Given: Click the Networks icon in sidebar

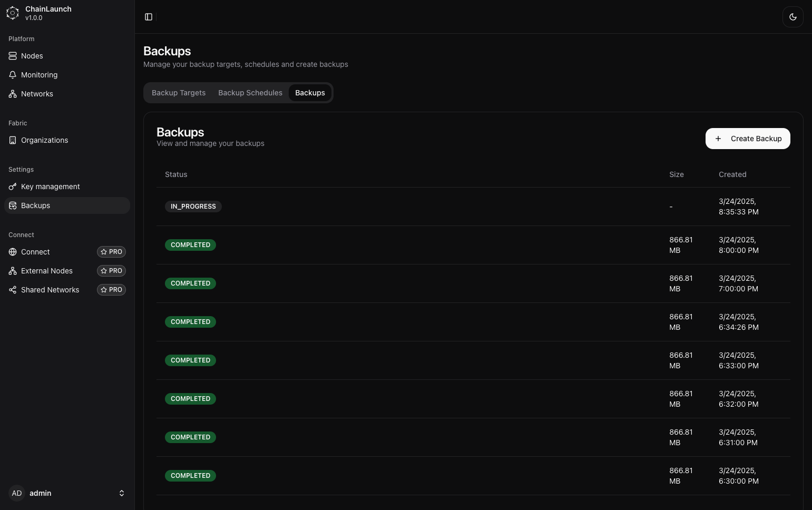Looking at the screenshot, I should tap(13, 94).
